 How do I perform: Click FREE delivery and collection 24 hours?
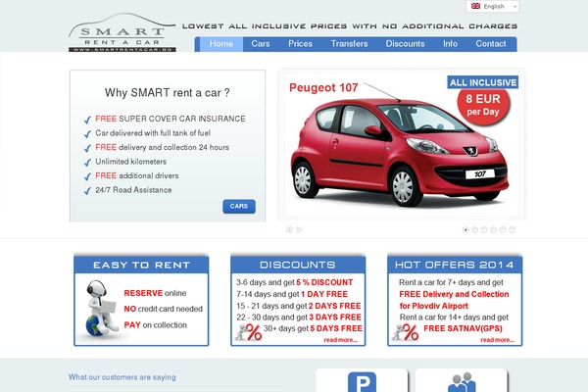coord(162,147)
